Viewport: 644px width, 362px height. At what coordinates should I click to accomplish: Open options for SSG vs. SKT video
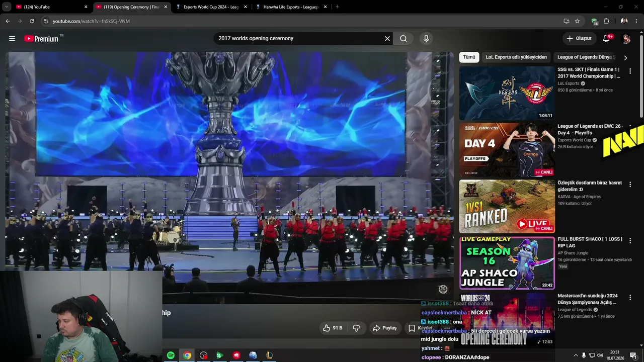630,71
